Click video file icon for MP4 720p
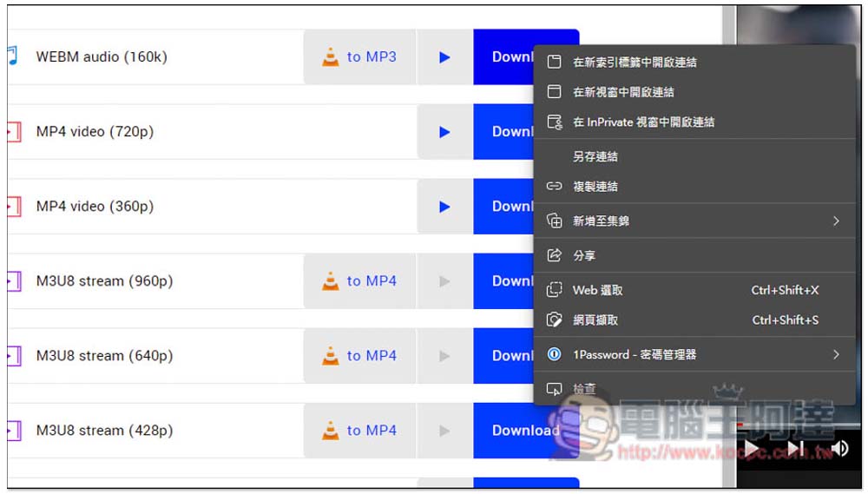The image size is (868, 494). tap(15, 132)
